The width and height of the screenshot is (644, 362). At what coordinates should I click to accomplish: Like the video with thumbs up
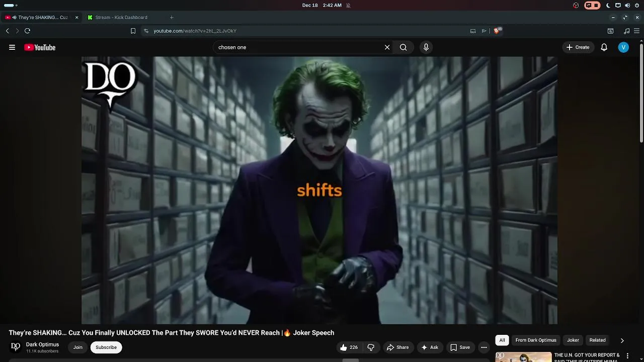[349, 347]
